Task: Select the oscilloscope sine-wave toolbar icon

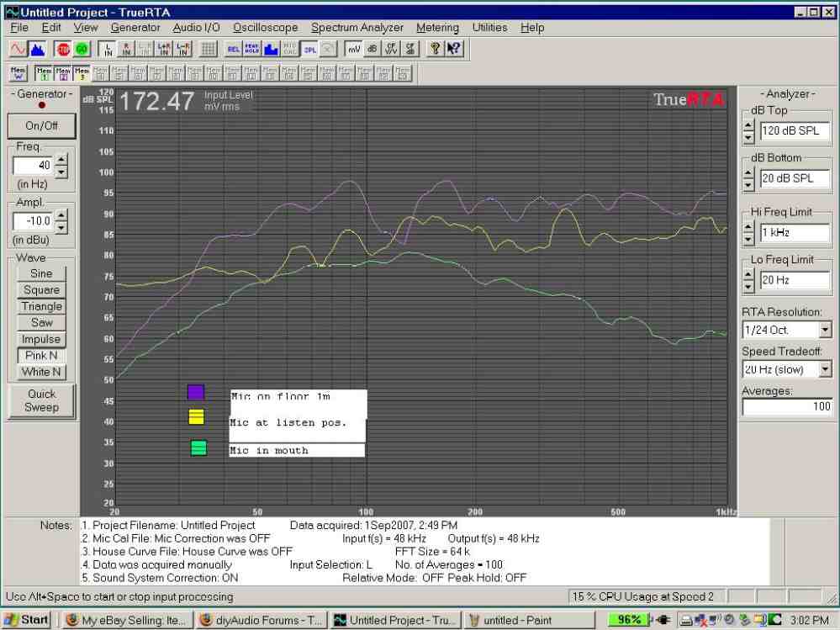Action: 18,50
